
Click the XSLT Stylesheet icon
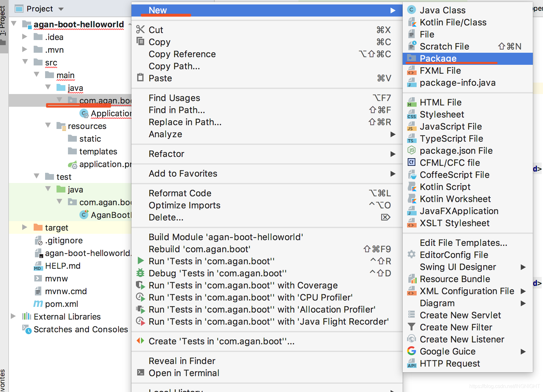[x=412, y=223]
